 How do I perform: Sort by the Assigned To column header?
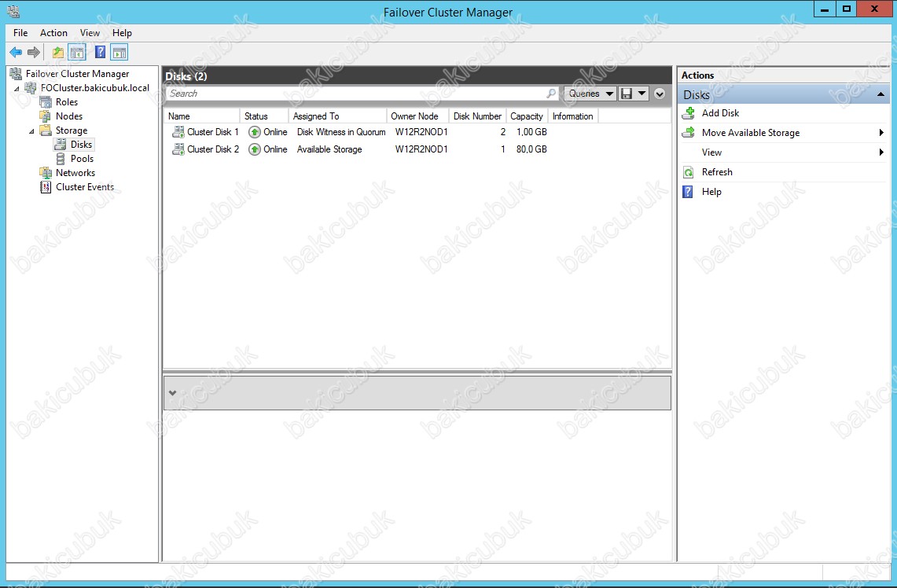337,116
